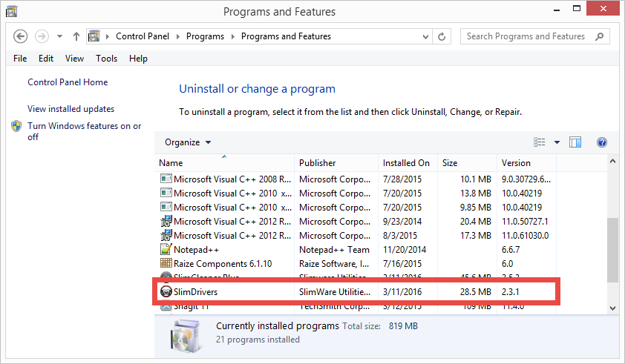The width and height of the screenshot is (625, 364).
Task: Click install date 9/23/2014 cell
Action: pyautogui.click(x=402, y=222)
